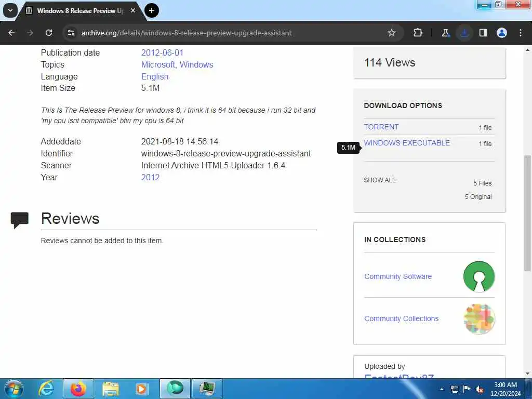Screen dimensions: 532x399
Task: Expand the tab search dropdown arrow
Action: [x=10, y=10]
